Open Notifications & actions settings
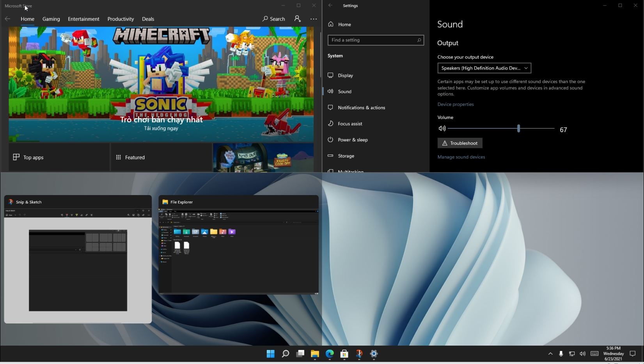 (x=361, y=107)
